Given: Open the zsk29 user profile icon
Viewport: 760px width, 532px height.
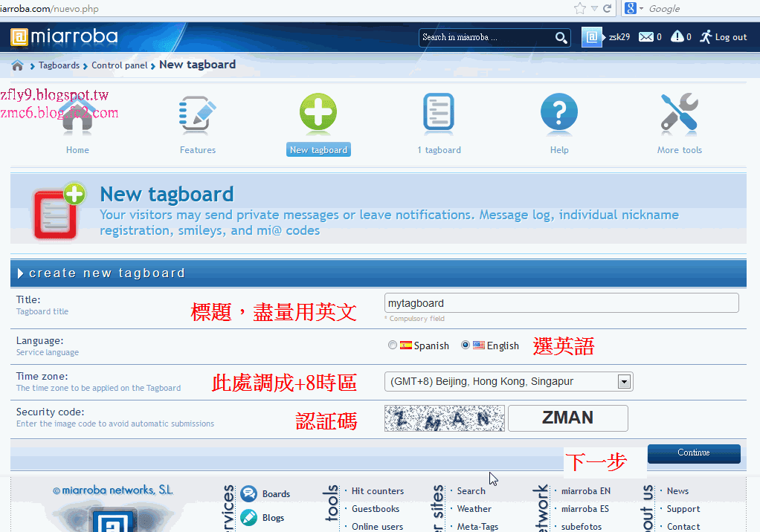Looking at the screenshot, I should (x=592, y=37).
